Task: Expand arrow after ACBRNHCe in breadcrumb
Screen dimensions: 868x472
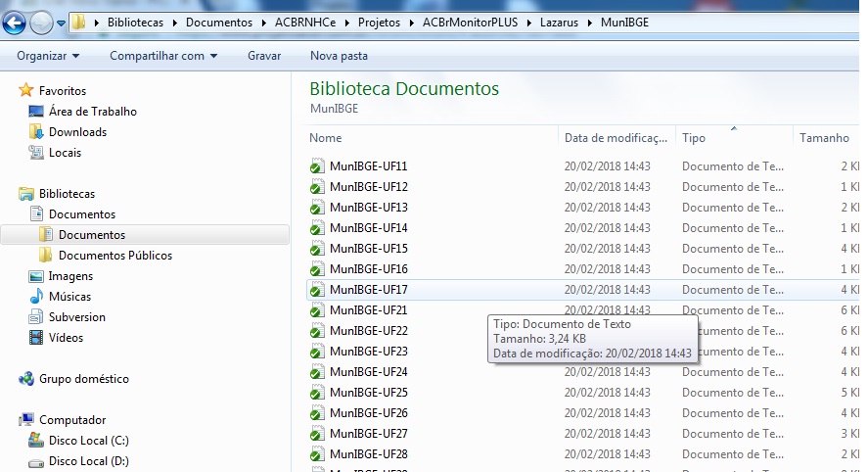Action: (347, 23)
